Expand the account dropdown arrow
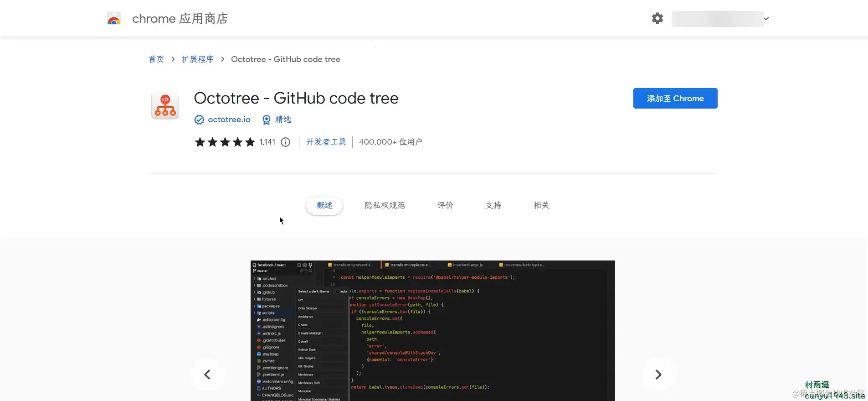Image resolution: width=868 pixels, height=401 pixels. coord(766,19)
